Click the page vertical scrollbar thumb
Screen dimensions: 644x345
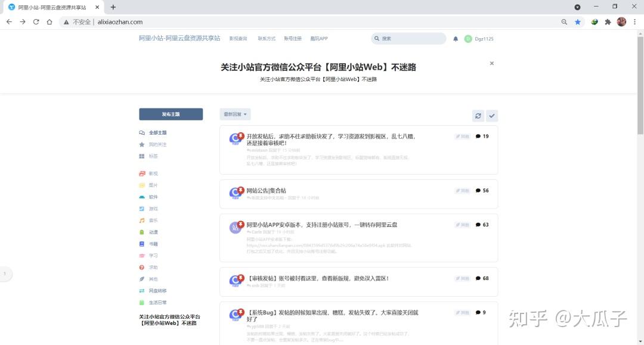click(x=640, y=85)
